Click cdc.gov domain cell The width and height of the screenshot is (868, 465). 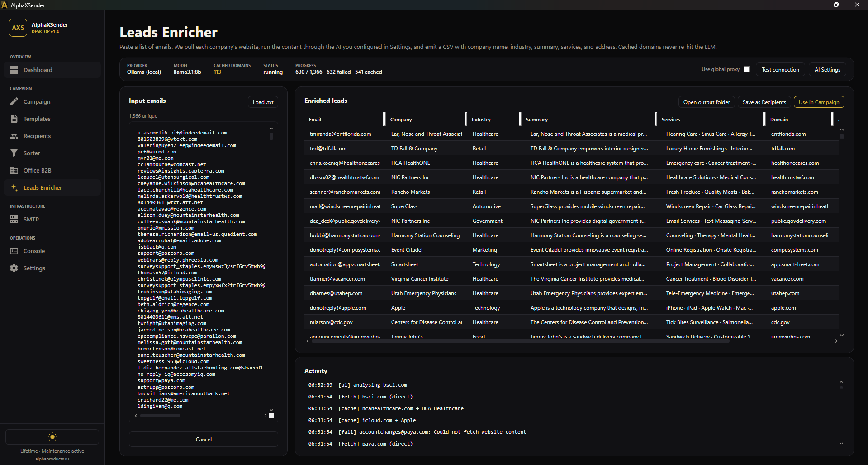[780, 322]
